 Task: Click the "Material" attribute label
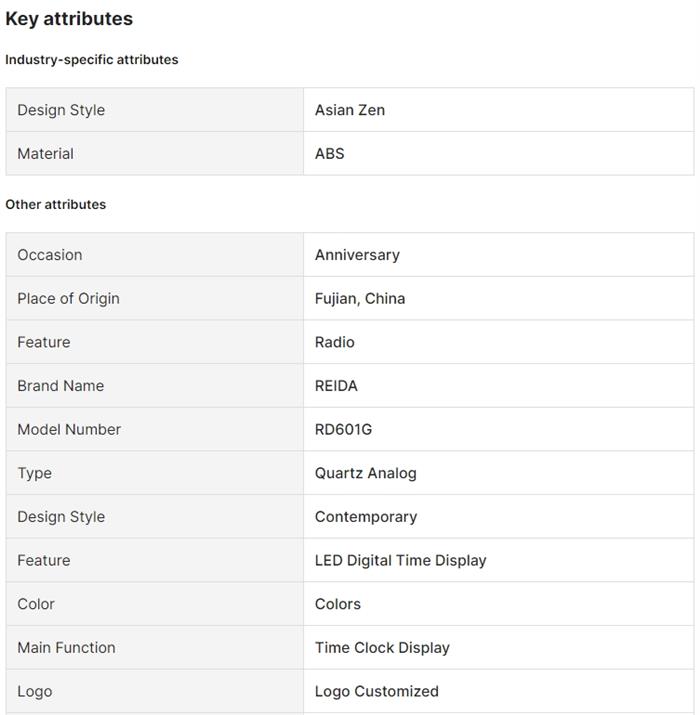pos(46,154)
